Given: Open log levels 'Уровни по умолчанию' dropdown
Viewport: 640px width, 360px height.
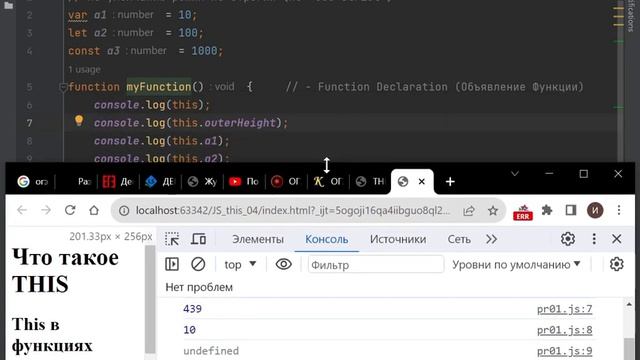Looking at the screenshot, I should pyautogui.click(x=516, y=264).
